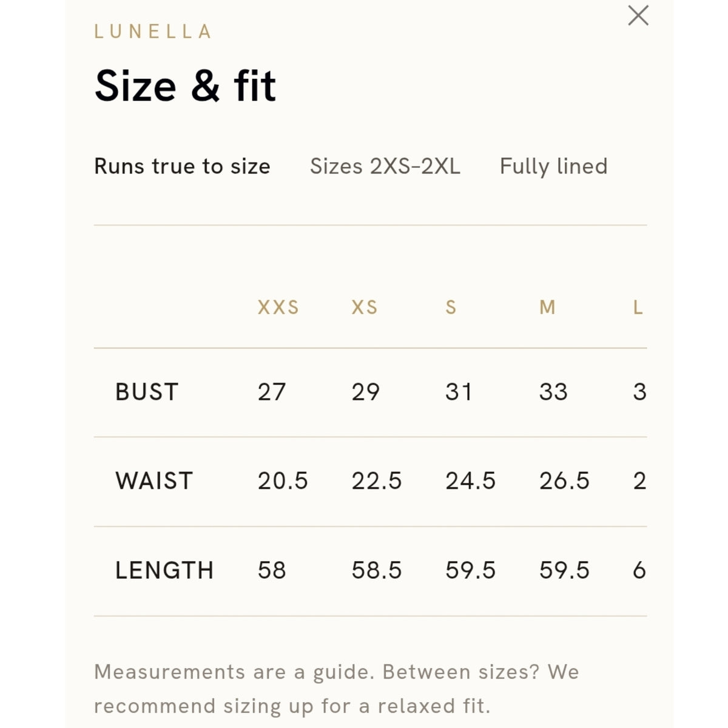
Task: Click the M bust value 33
Action: point(553,392)
